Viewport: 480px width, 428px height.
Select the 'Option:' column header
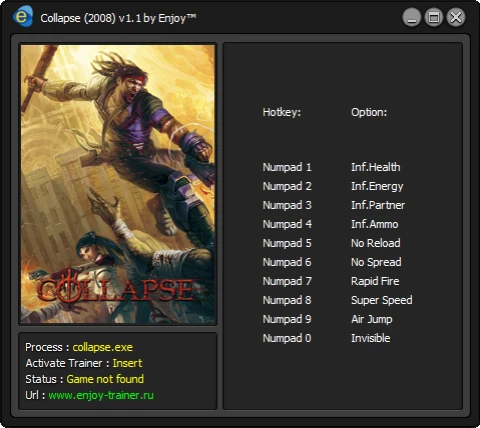coord(369,112)
